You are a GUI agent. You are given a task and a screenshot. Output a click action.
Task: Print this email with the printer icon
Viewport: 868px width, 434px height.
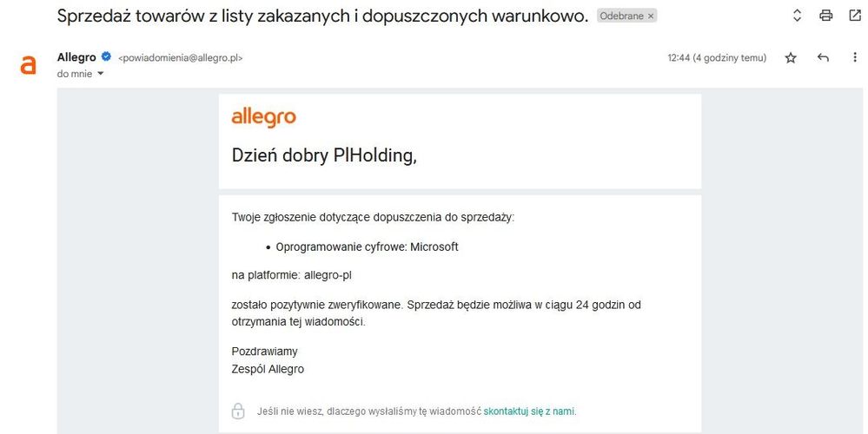click(x=825, y=16)
